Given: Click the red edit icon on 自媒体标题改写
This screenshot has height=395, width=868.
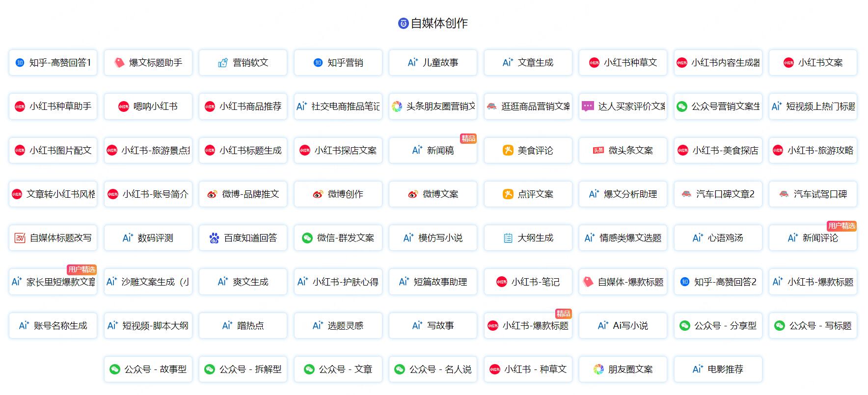Looking at the screenshot, I should (x=20, y=238).
